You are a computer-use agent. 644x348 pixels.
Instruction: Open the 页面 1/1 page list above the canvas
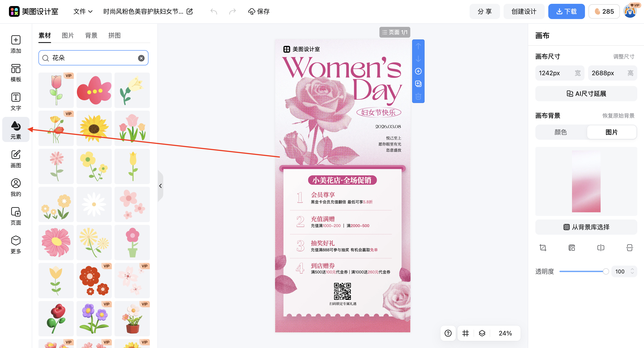[x=395, y=32]
